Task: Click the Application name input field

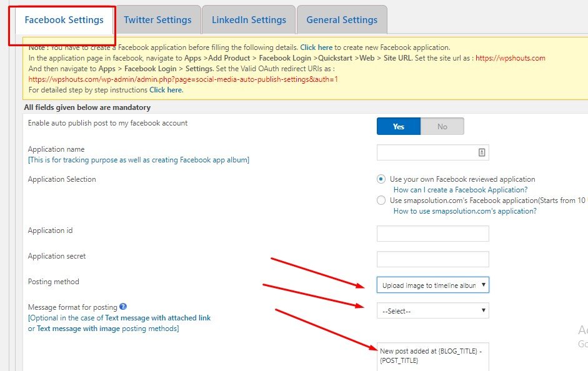Action: pos(433,152)
